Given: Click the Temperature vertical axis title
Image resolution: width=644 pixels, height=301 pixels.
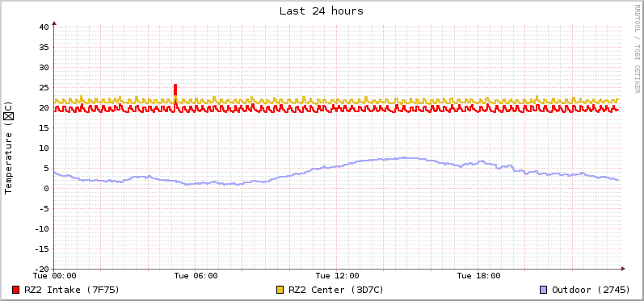Looking at the screenshot, I should (x=9, y=148).
